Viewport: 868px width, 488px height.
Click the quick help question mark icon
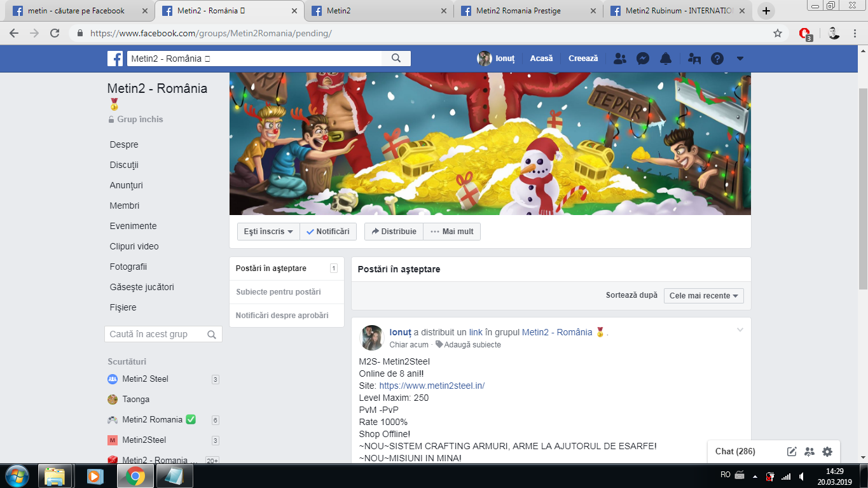(x=717, y=59)
